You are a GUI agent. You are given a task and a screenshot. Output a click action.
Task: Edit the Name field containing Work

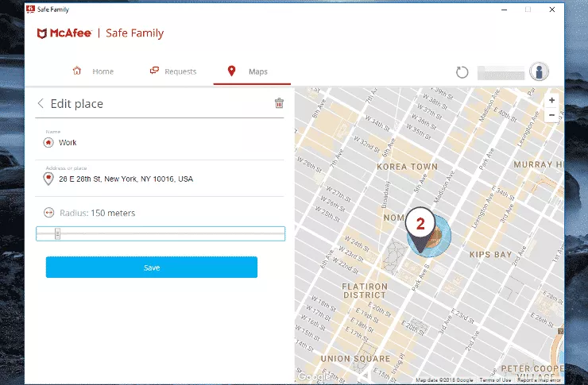(x=160, y=142)
